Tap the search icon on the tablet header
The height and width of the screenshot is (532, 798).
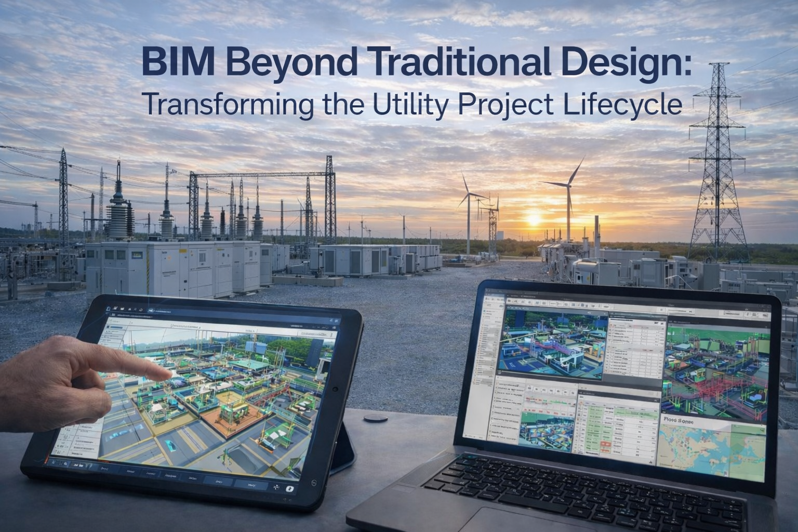point(135,309)
